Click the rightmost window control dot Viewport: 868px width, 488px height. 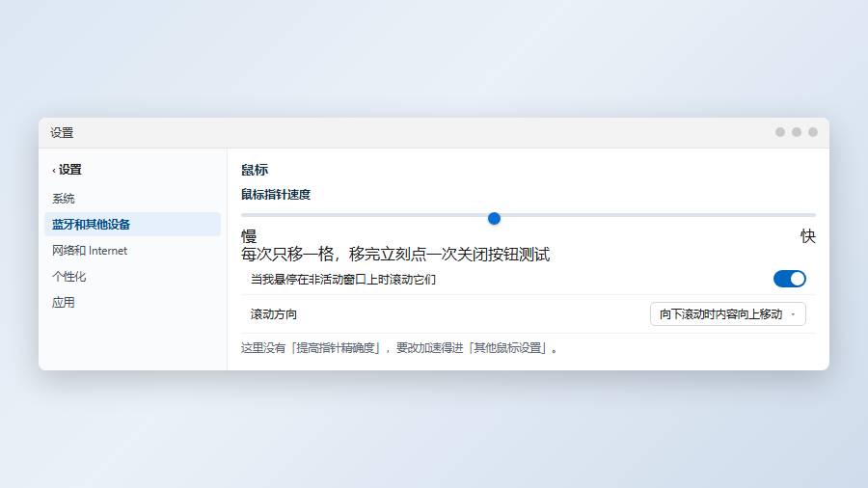813,132
